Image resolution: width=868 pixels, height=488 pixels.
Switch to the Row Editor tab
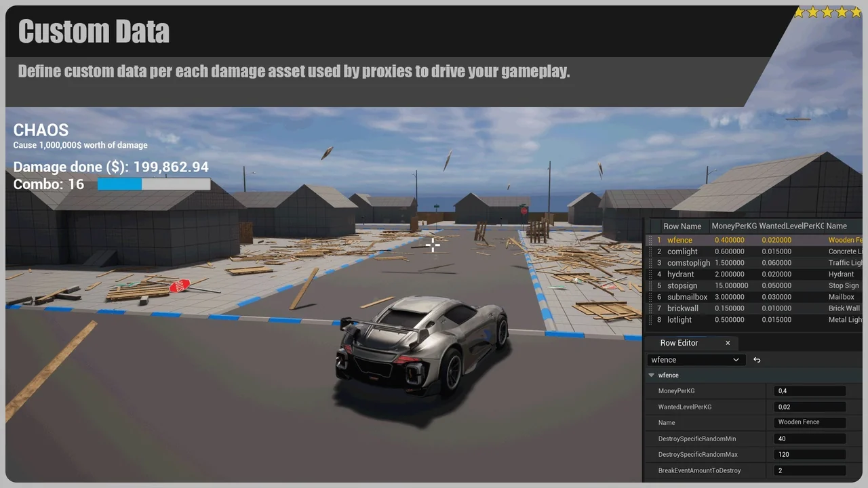coord(679,343)
